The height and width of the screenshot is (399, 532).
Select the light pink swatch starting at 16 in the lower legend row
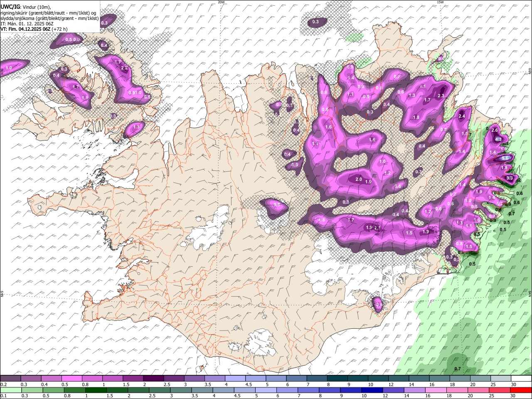pos(436,390)
